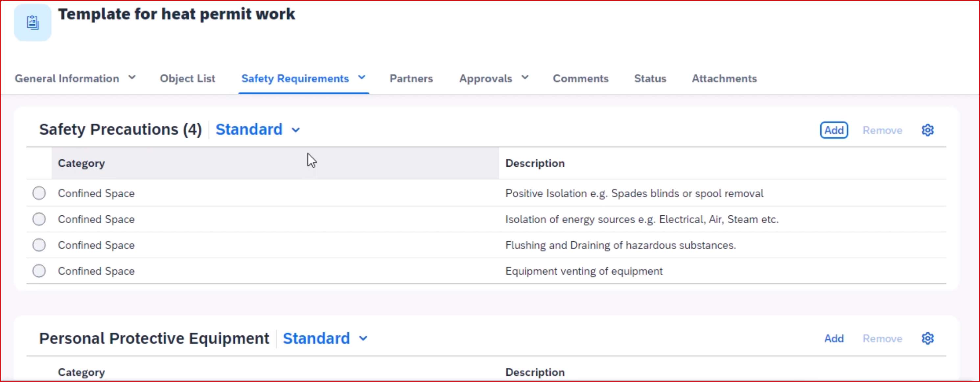The image size is (980, 382).
Task: Click the permit template clipboard icon
Action: click(33, 23)
